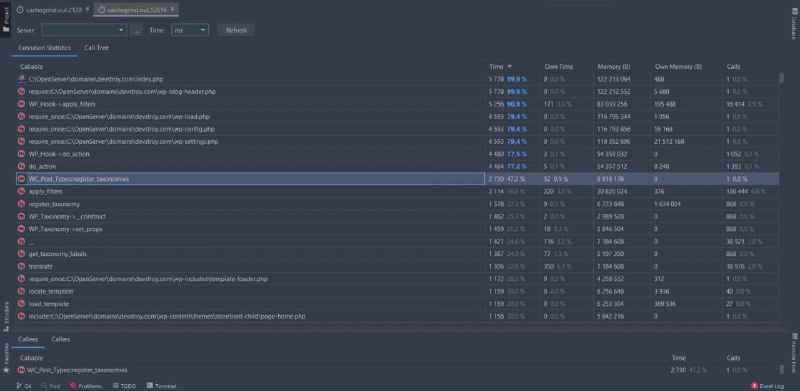Sort by the Calls column header
This screenshot has width=800, height=391.
tap(733, 67)
